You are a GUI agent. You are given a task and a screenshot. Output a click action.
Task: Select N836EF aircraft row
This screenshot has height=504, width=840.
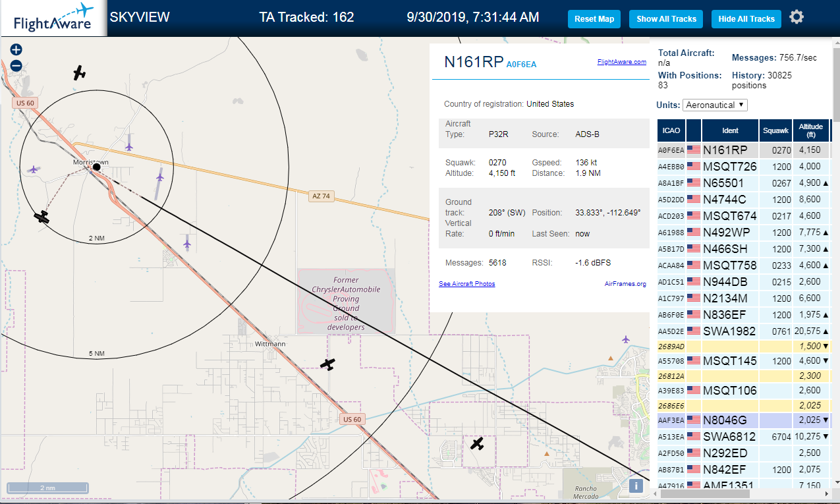(744, 315)
